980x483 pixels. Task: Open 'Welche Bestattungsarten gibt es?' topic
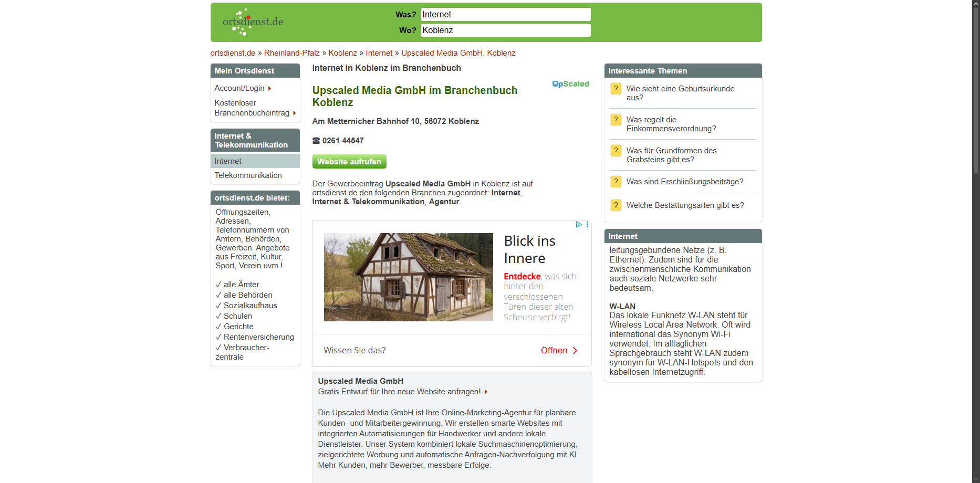click(x=685, y=205)
